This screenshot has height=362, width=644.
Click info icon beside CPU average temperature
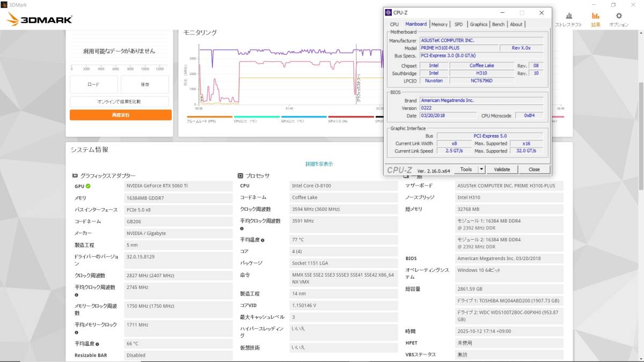click(x=262, y=240)
